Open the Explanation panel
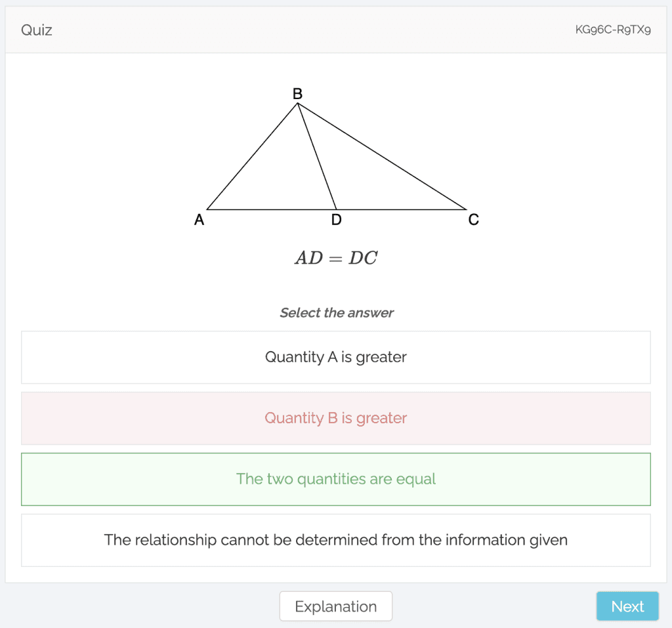 [x=335, y=606]
